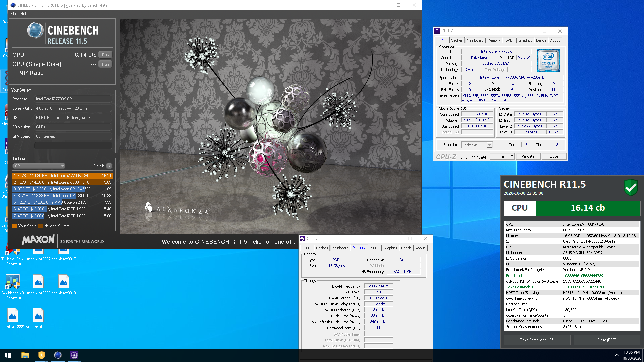
Task: Expand the Tools dropdown arrow
Action: 512,157
